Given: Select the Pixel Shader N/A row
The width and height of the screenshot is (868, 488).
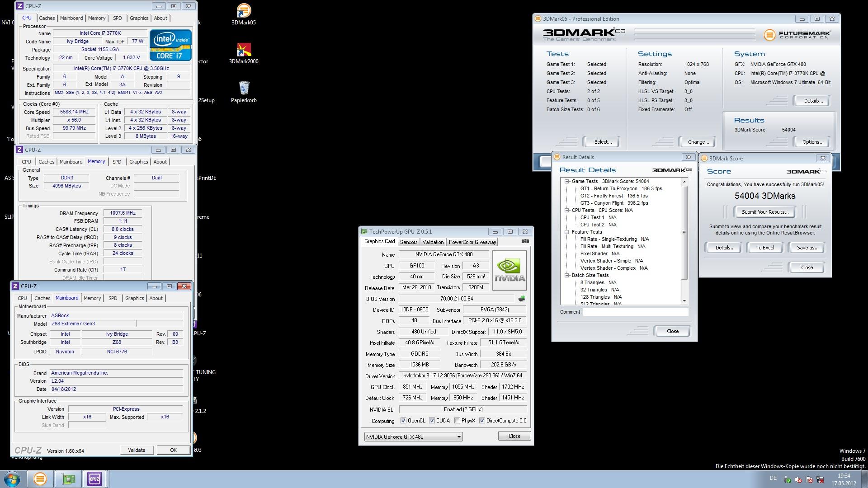Looking at the screenshot, I should click(x=599, y=253).
